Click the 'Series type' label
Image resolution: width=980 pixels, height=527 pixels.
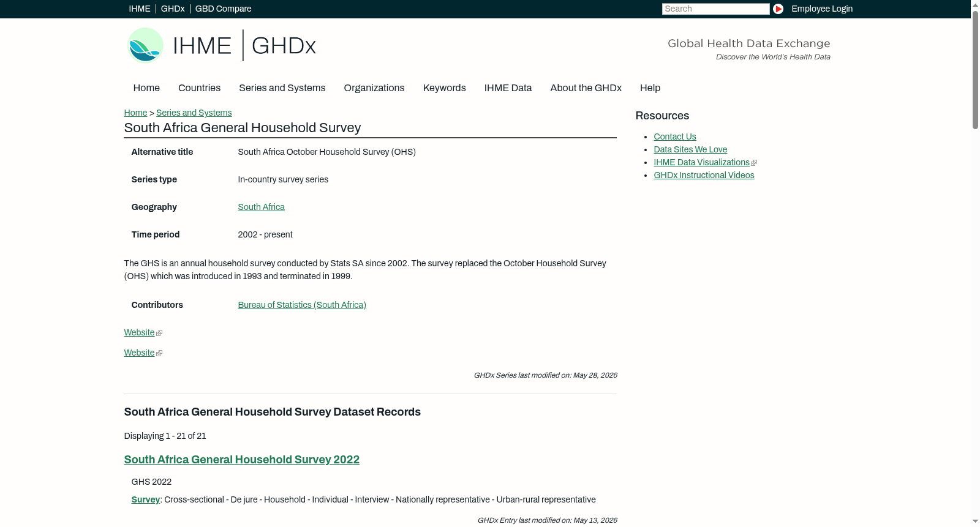tap(154, 179)
